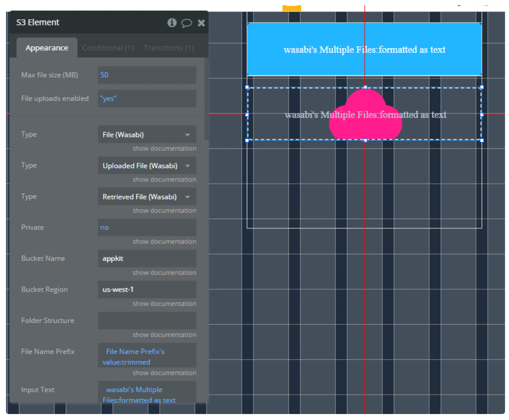Open the comment bubble icon in panel header

tap(186, 23)
